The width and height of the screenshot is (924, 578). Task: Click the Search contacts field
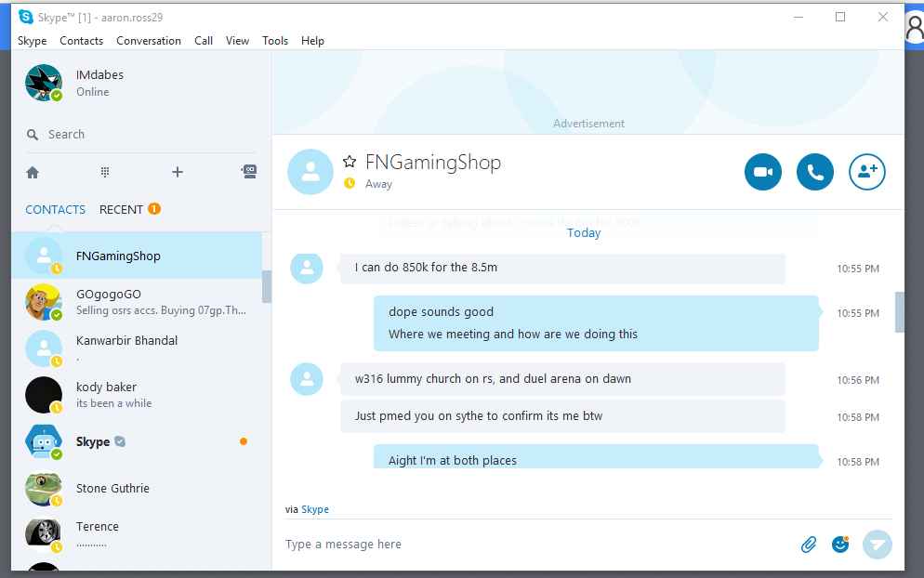(x=141, y=135)
